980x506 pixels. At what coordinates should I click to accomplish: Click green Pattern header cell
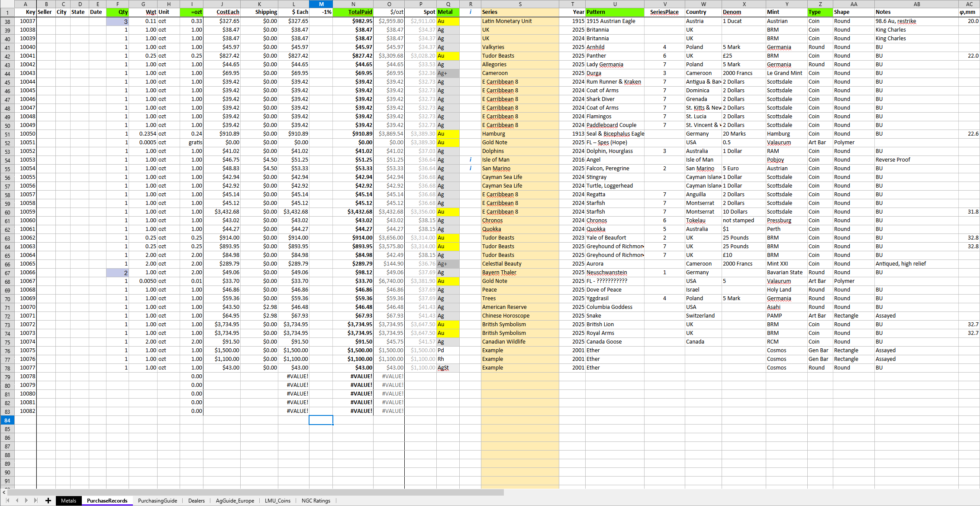pyautogui.click(x=614, y=12)
